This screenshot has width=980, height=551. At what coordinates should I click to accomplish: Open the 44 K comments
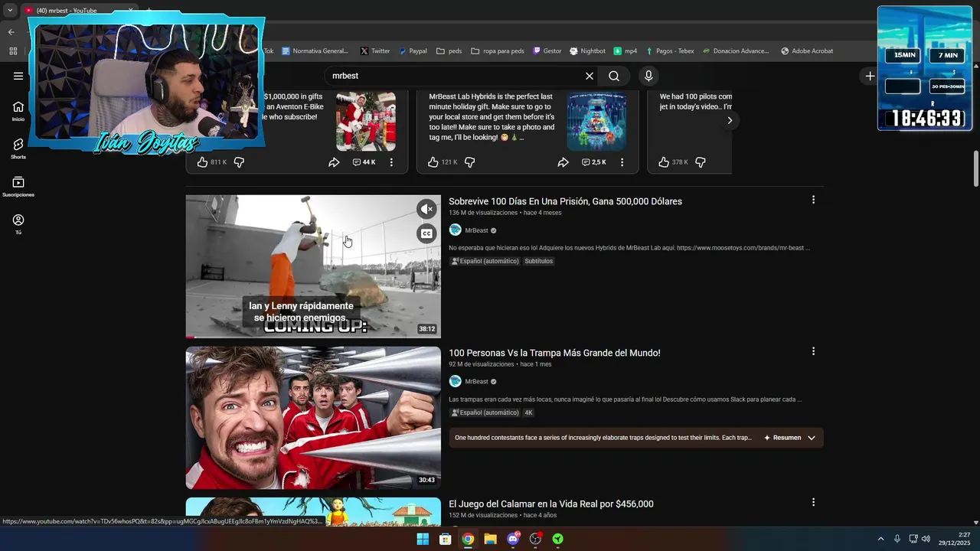[x=364, y=162]
